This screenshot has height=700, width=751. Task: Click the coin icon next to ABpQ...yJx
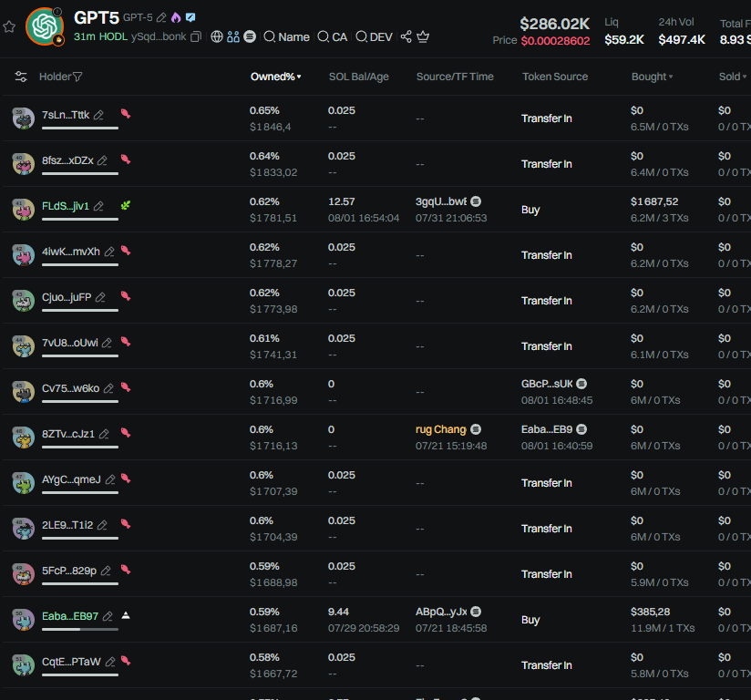[476, 612]
